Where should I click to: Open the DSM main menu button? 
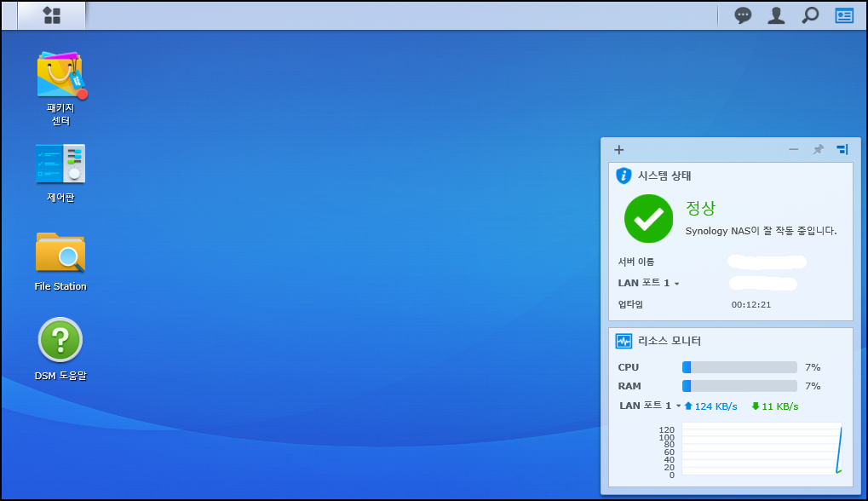coord(51,15)
